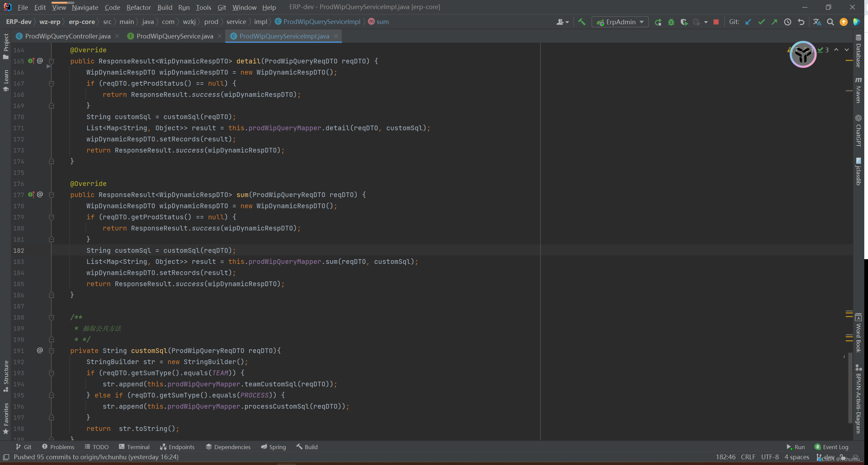Open Search Everywhere with the magnifier icon

(830, 22)
